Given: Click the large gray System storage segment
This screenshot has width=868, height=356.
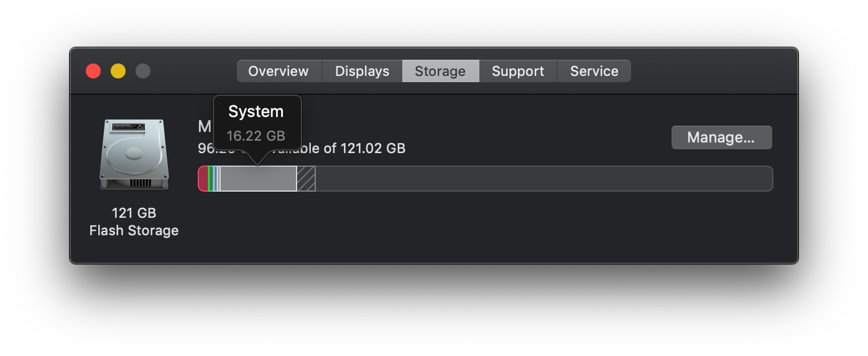Looking at the screenshot, I should [259, 179].
